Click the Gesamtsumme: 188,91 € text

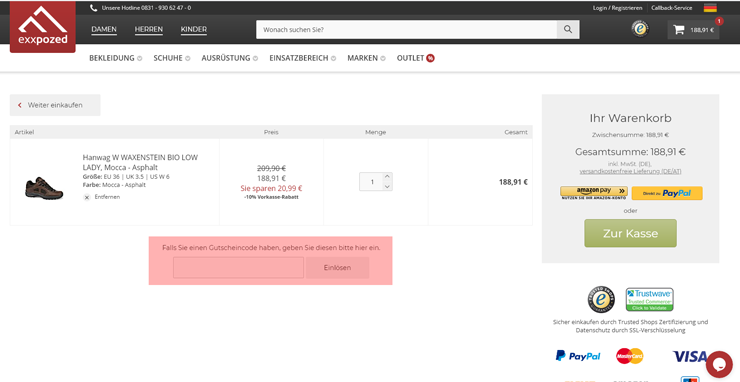point(630,152)
